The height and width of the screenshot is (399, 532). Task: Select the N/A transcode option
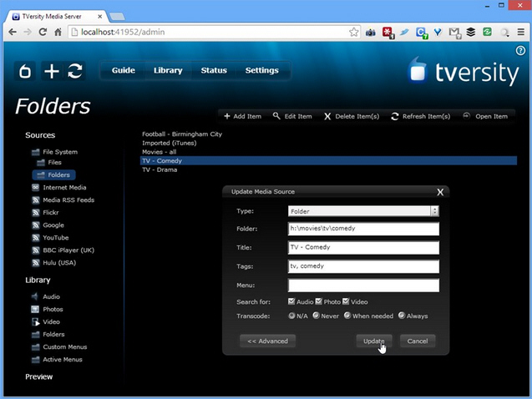291,316
